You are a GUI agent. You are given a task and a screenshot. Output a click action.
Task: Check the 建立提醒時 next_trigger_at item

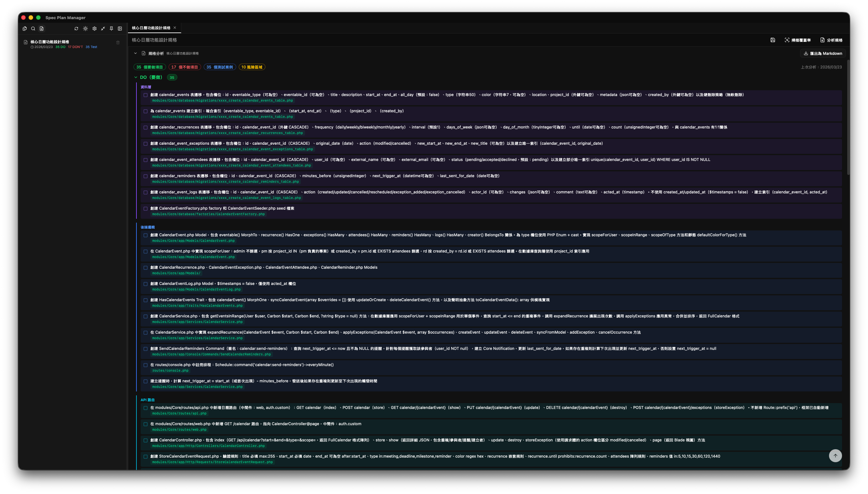coord(145,381)
